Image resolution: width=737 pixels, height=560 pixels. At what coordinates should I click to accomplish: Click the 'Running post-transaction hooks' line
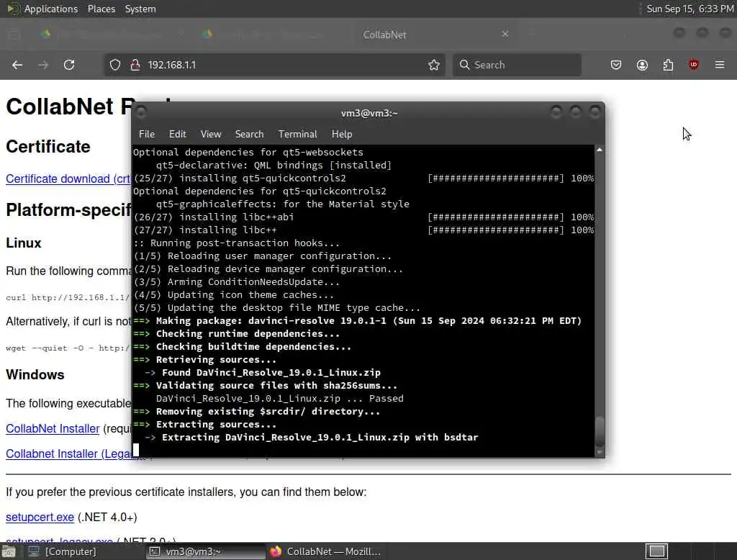(x=236, y=243)
